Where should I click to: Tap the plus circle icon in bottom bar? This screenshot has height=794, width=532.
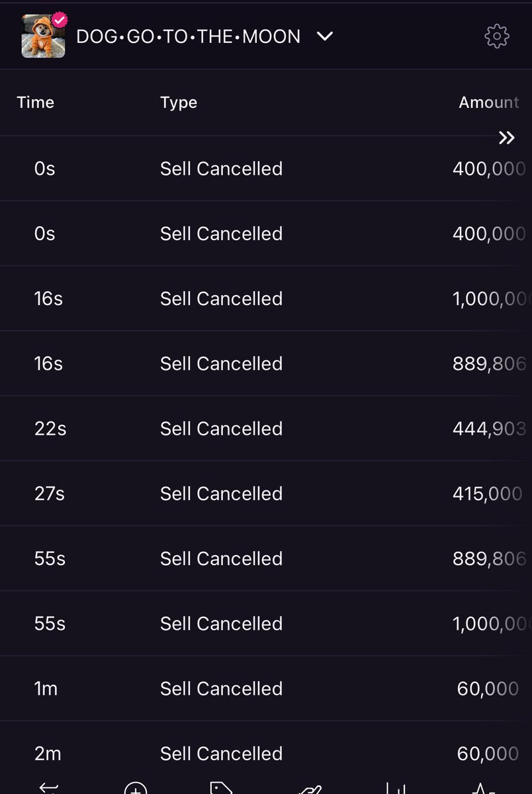136,788
